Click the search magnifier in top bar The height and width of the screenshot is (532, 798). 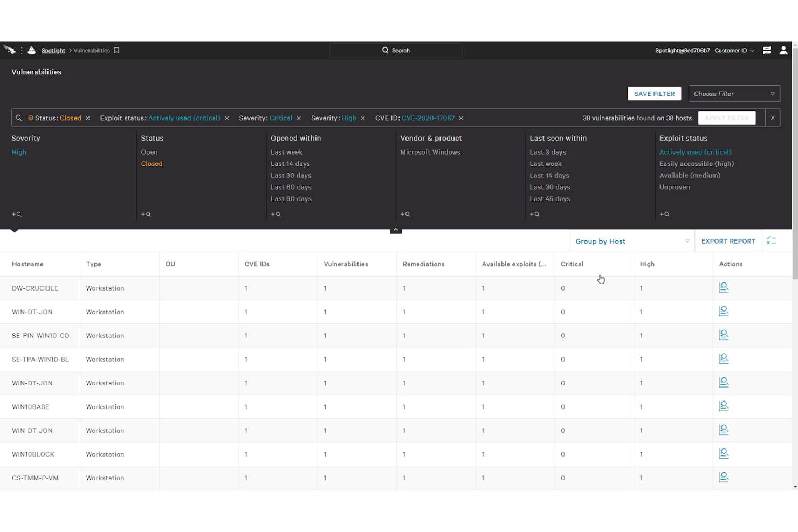pyautogui.click(x=384, y=50)
